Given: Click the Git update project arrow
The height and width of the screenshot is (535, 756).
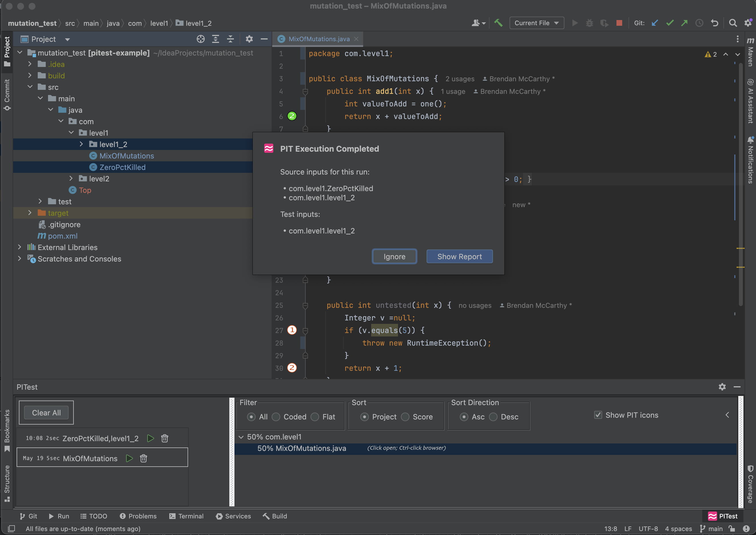Looking at the screenshot, I should [655, 23].
